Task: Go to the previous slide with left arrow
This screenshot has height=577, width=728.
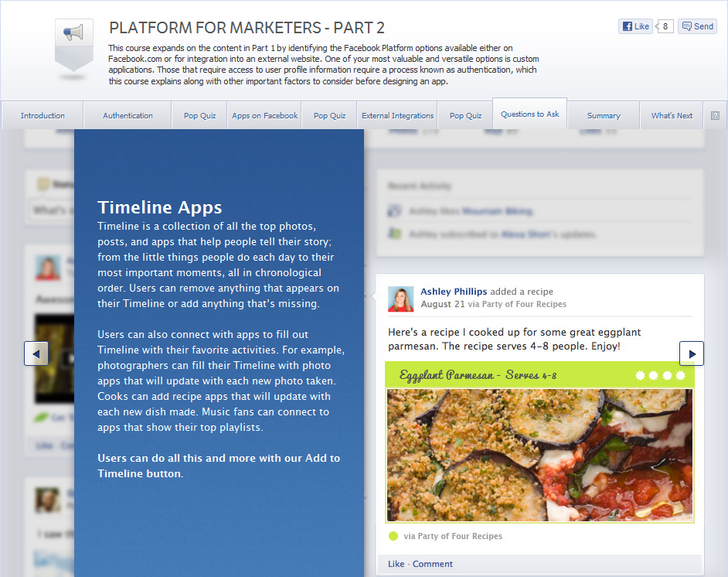Action: click(36, 353)
